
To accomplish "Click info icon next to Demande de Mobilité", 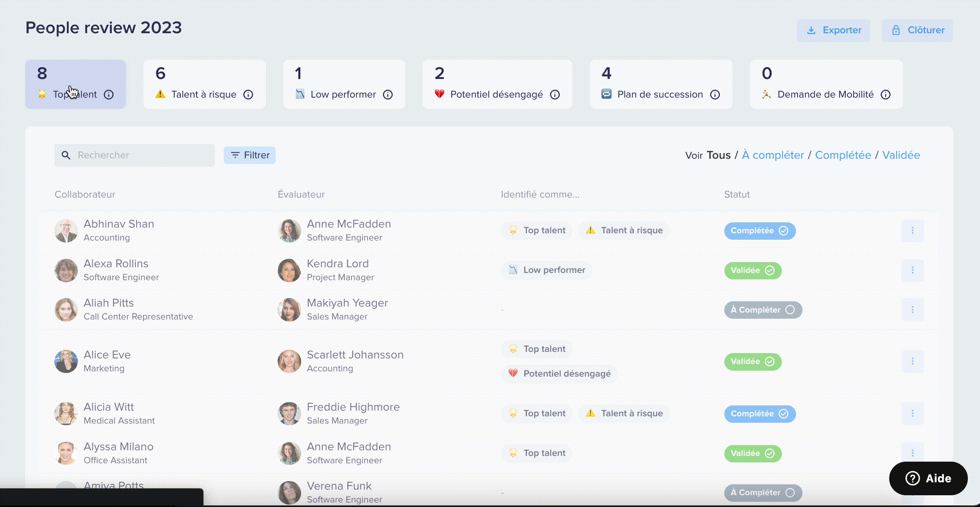I will 886,94.
